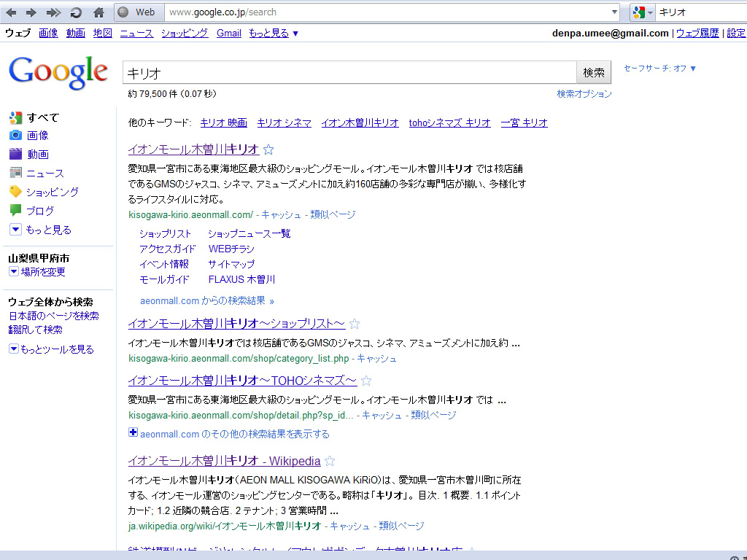Image resolution: width=747 pixels, height=560 pixels.
Task: Open the address bar history dropdown arrow
Action: pyautogui.click(x=614, y=12)
